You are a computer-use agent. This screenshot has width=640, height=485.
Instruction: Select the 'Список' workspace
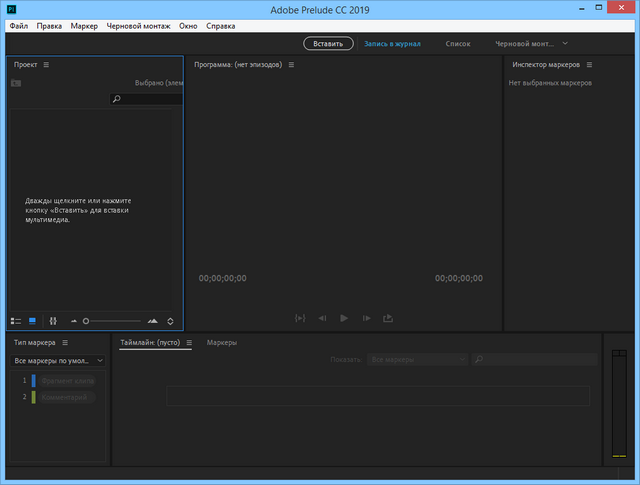(x=458, y=44)
